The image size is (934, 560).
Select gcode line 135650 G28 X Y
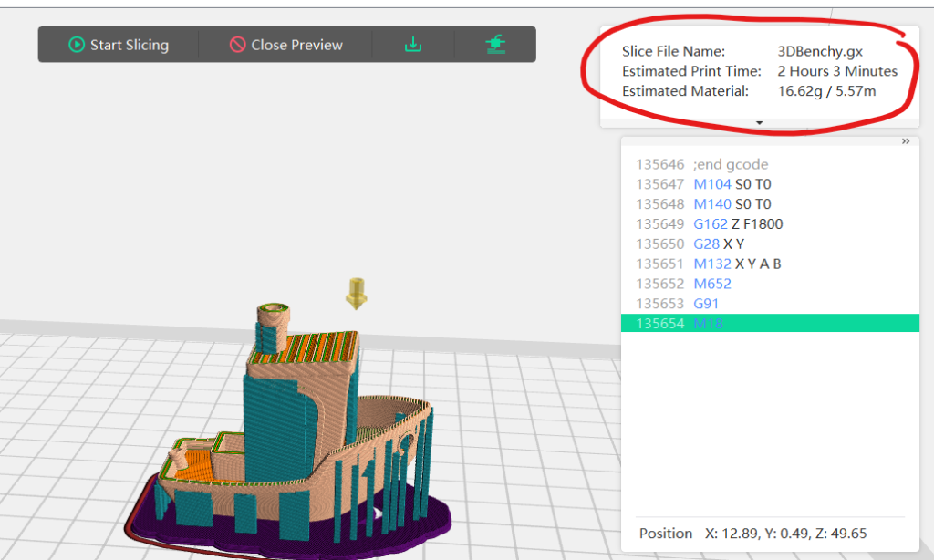click(x=770, y=244)
